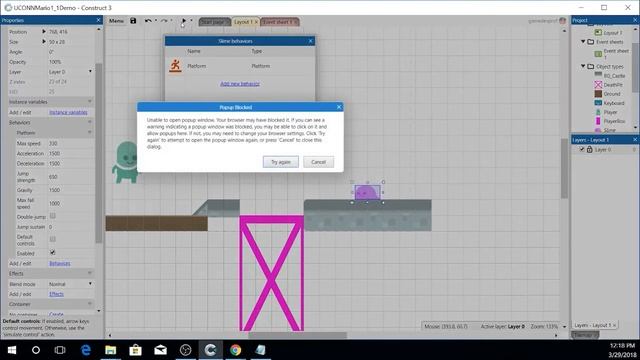This screenshot has height=360, width=640.
Task: Open Google Chrome from taskbar
Action: 236,350
